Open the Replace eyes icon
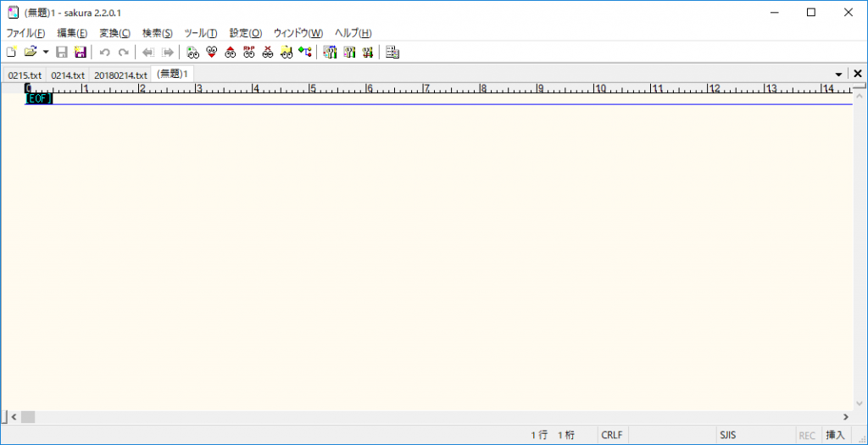Screen dimensions: 868x445 248,53
